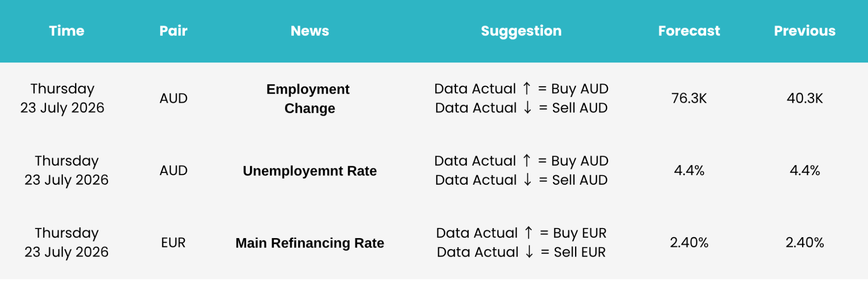Image resolution: width=868 pixels, height=282 pixels.
Task: Click the Previous column header
Action: 805,31
